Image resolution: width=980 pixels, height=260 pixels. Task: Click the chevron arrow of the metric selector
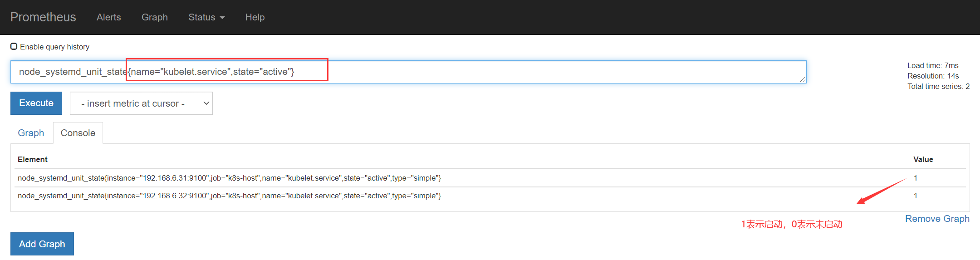206,103
